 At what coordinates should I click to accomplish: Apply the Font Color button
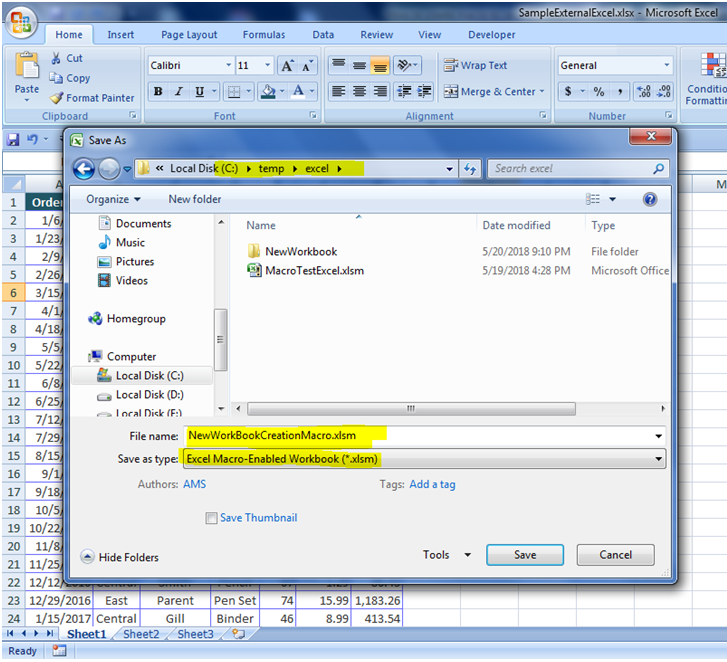tap(298, 91)
